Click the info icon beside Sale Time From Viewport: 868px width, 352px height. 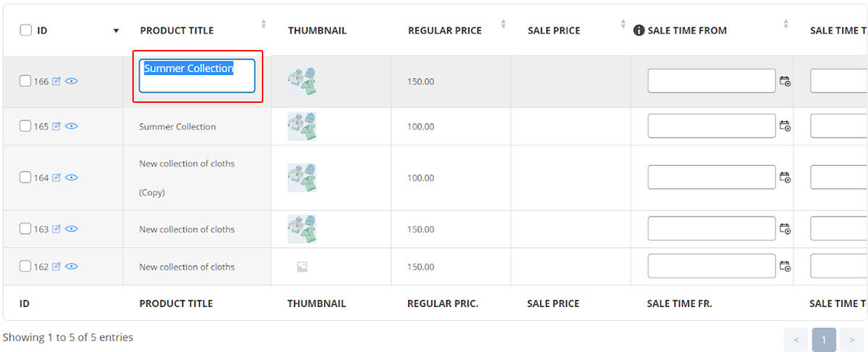tap(639, 30)
